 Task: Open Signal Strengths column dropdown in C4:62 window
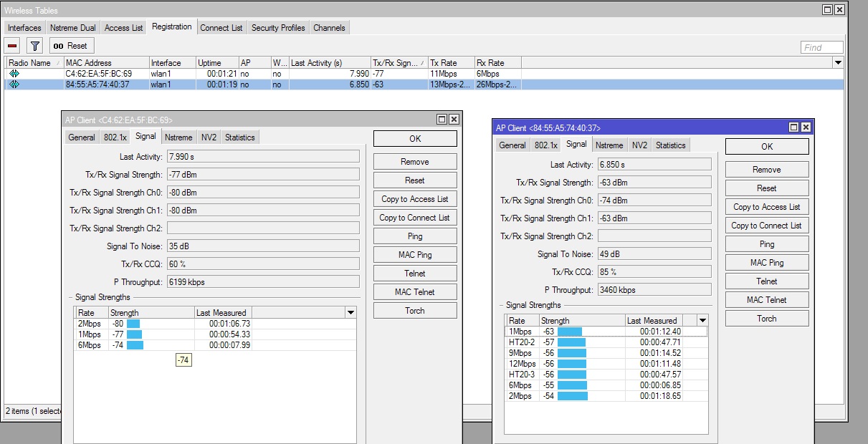[x=350, y=313]
